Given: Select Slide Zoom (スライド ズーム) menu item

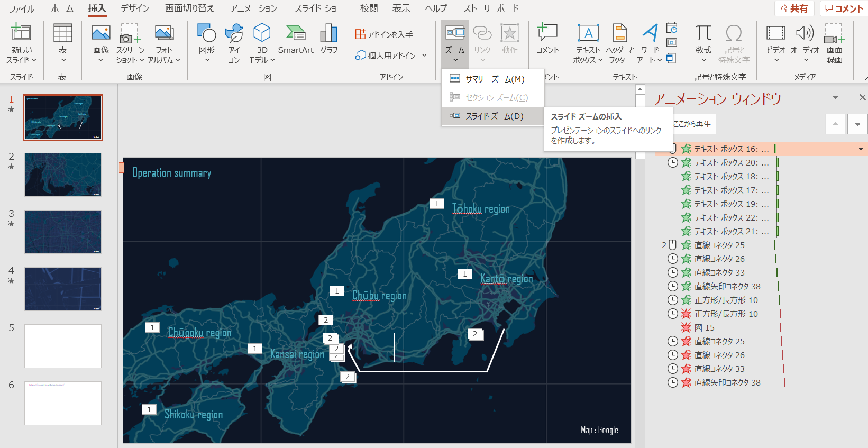Looking at the screenshot, I should coord(494,116).
